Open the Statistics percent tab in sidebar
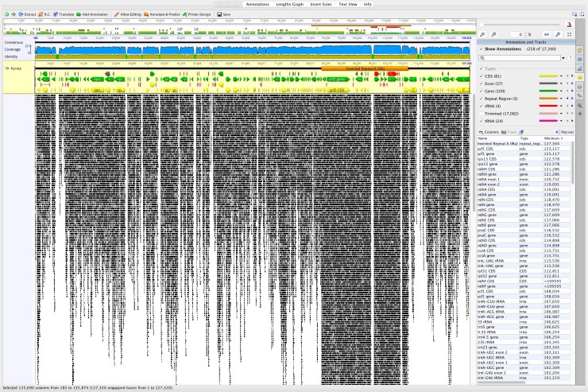This screenshot has height=392, width=588. pos(580,96)
